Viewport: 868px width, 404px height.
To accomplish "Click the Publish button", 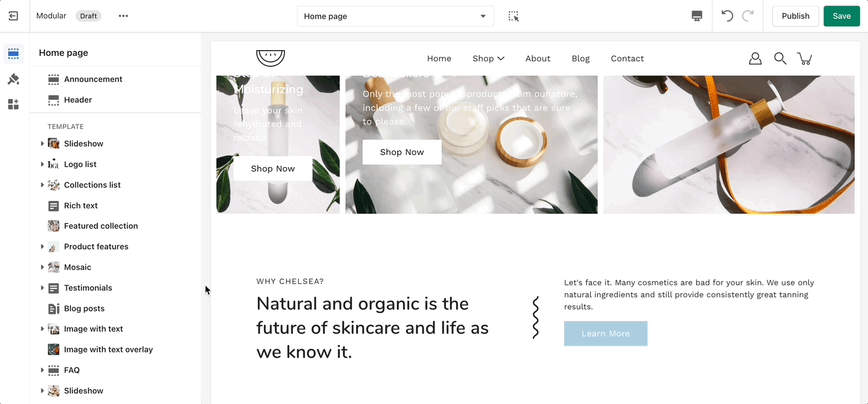I will point(795,17).
